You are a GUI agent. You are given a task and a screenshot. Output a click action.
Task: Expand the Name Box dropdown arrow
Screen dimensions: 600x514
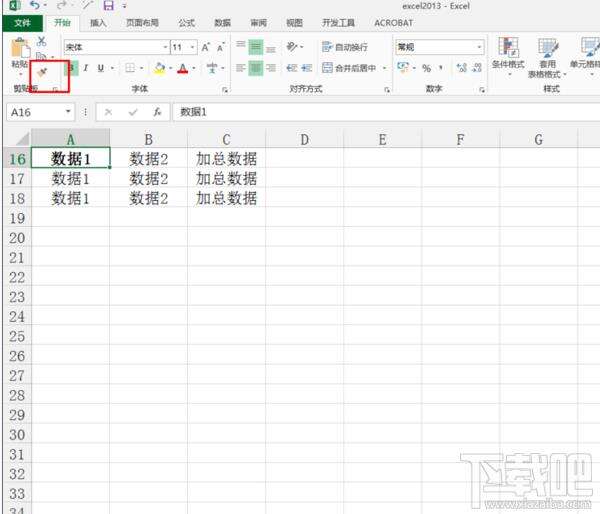point(69,113)
